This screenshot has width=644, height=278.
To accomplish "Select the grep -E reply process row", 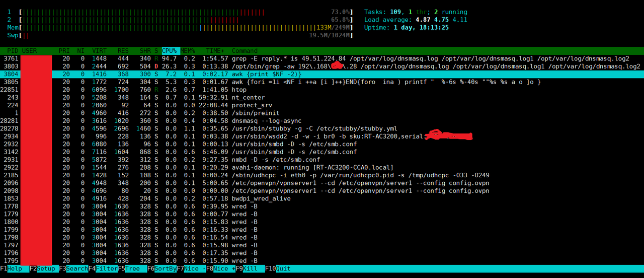I will (x=322, y=58).
